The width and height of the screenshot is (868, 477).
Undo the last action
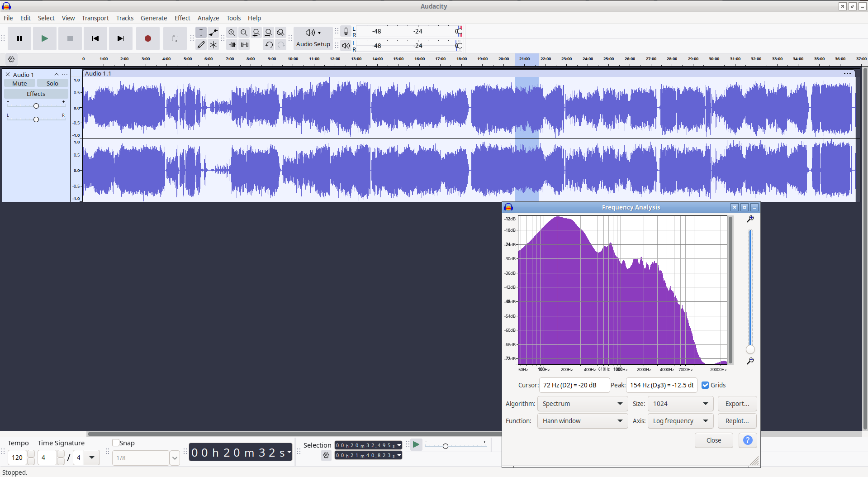point(269,45)
